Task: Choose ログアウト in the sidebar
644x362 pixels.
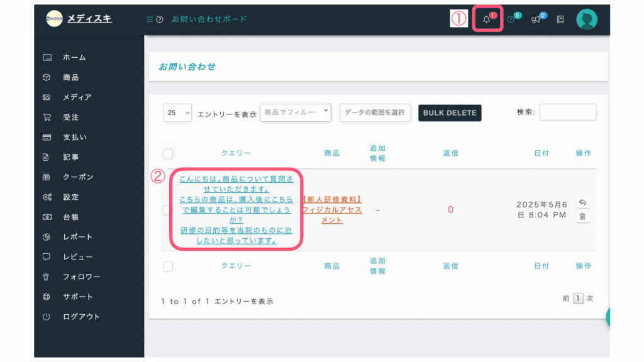Action: coord(81,317)
